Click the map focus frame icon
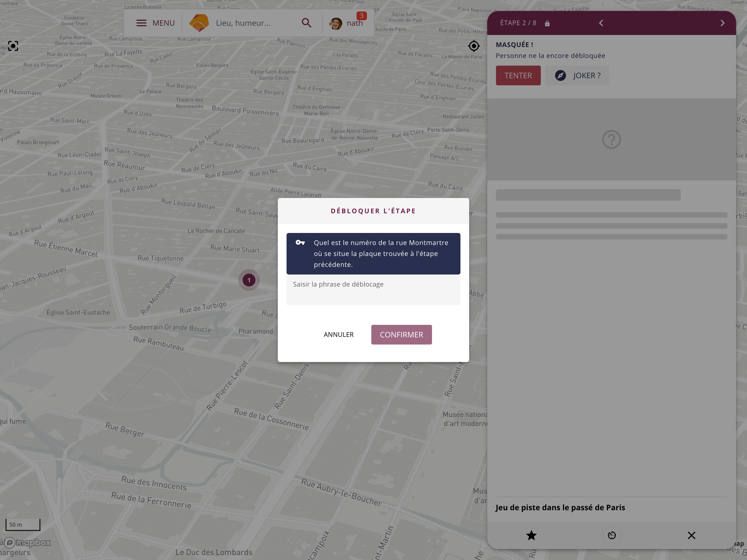The height and width of the screenshot is (560, 747). point(13,46)
